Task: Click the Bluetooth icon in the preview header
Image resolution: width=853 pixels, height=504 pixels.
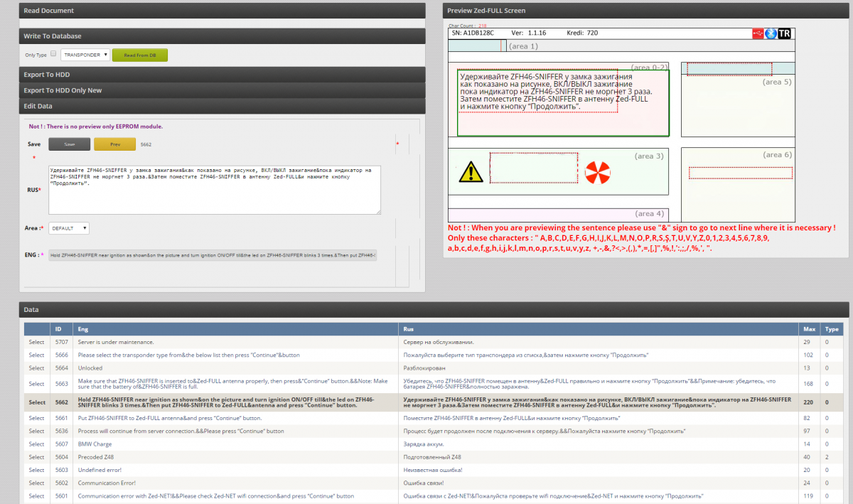Action: [770, 33]
